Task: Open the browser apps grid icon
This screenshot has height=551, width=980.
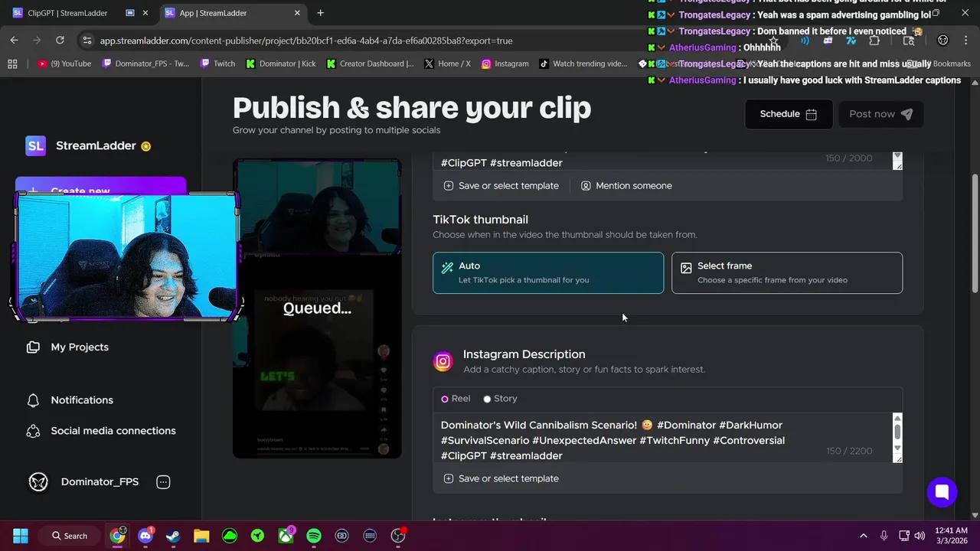Action: tap(12, 64)
